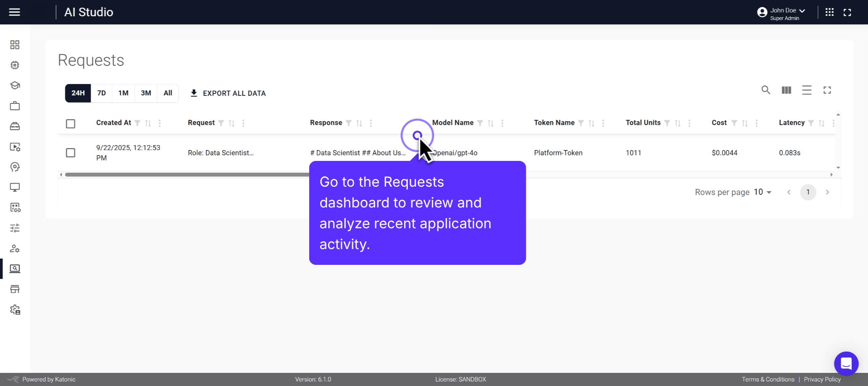Viewport: 868px width, 386px height.
Task: Open the chat support bubble
Action: click(x=846, y=363)
